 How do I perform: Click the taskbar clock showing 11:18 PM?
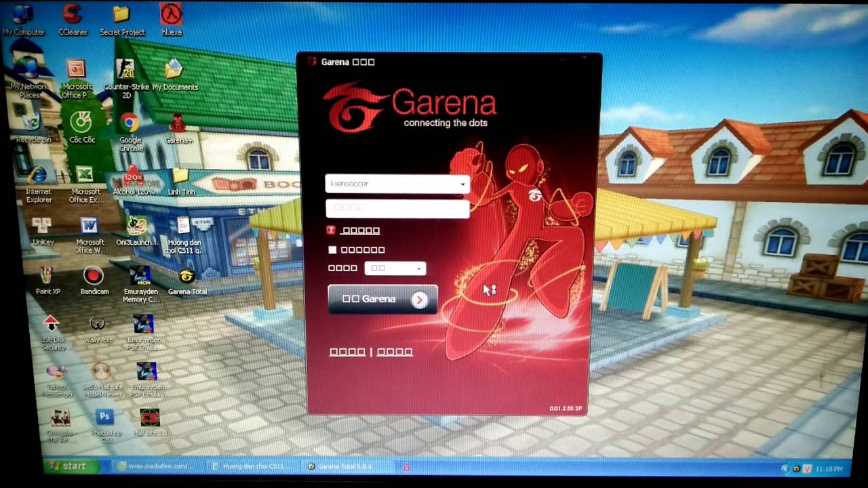(829, 468)
